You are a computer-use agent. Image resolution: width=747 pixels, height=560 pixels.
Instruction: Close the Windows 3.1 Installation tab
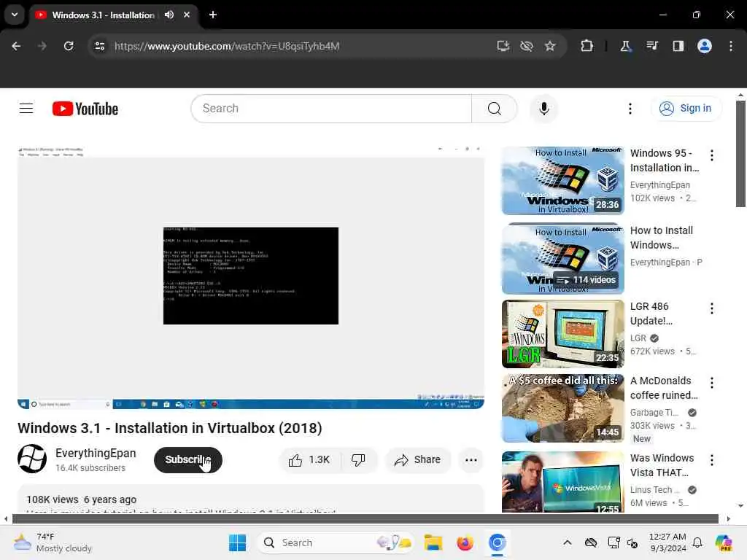click(187, 15)
